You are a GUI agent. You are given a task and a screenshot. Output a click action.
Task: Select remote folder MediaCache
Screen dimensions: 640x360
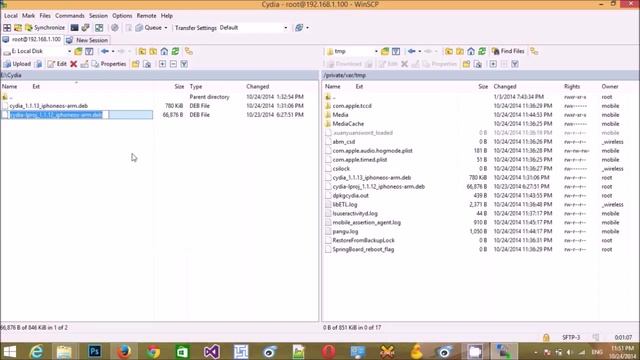(x=348, y=124)
